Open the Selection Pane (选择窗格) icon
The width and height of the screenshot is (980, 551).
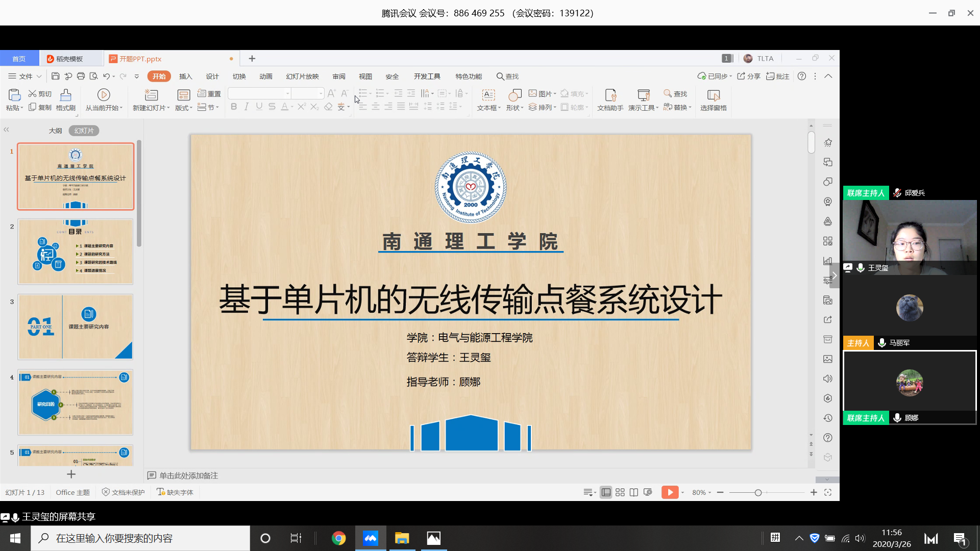pyautogui.click(x=713, y=95)
